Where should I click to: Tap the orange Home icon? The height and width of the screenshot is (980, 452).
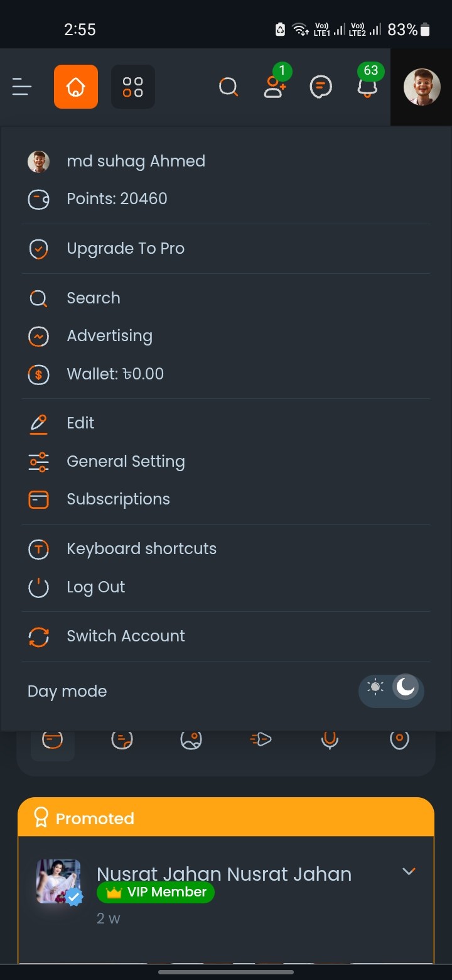pyautogui.click(x=76, y=87)
